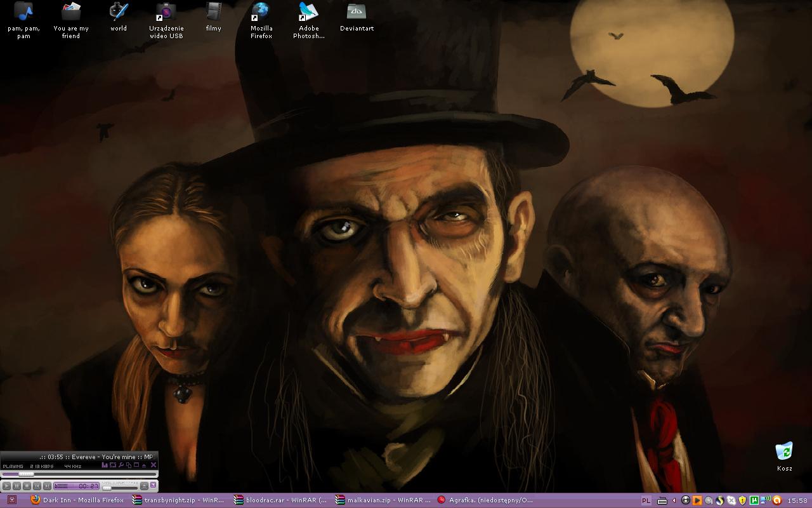Open the "You are my friend" folder icon

point(71,20)
